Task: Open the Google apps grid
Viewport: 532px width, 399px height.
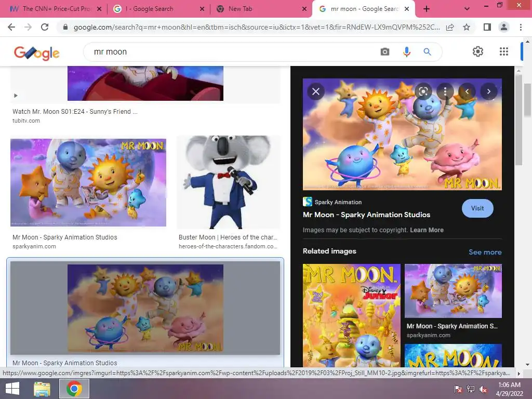Action: tap(504, 51)
